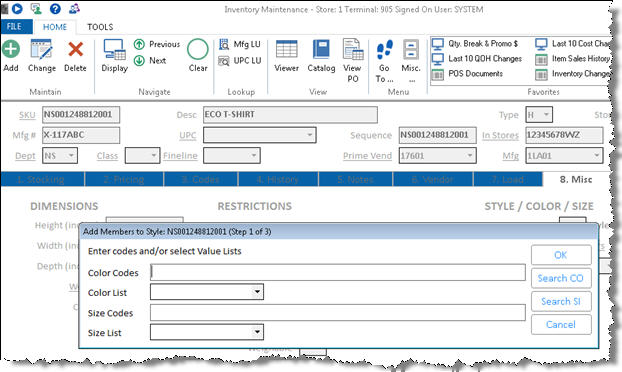Click the Prime Vend link
Screen dimensions: 622x372
(367, 156)
